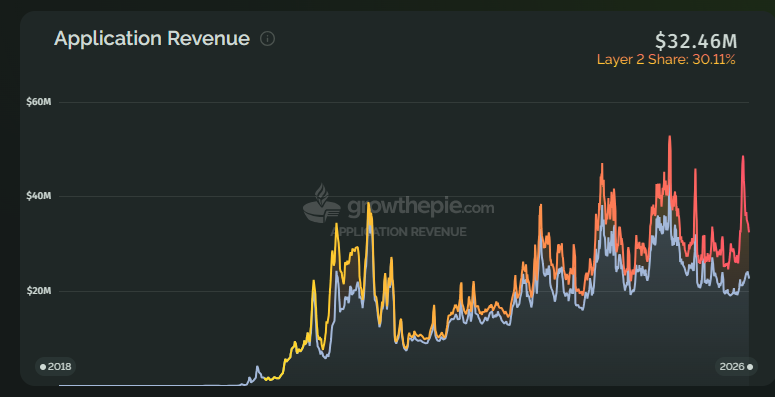
Task: Click the highest red peak above $50M
Action: [670, 137]
